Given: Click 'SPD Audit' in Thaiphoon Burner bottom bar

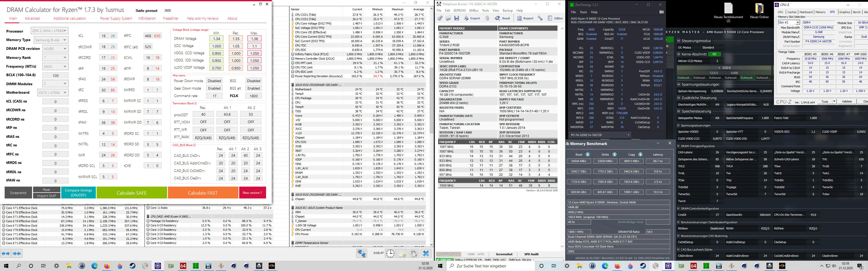Looking at the screenshot, I should 531,254.
